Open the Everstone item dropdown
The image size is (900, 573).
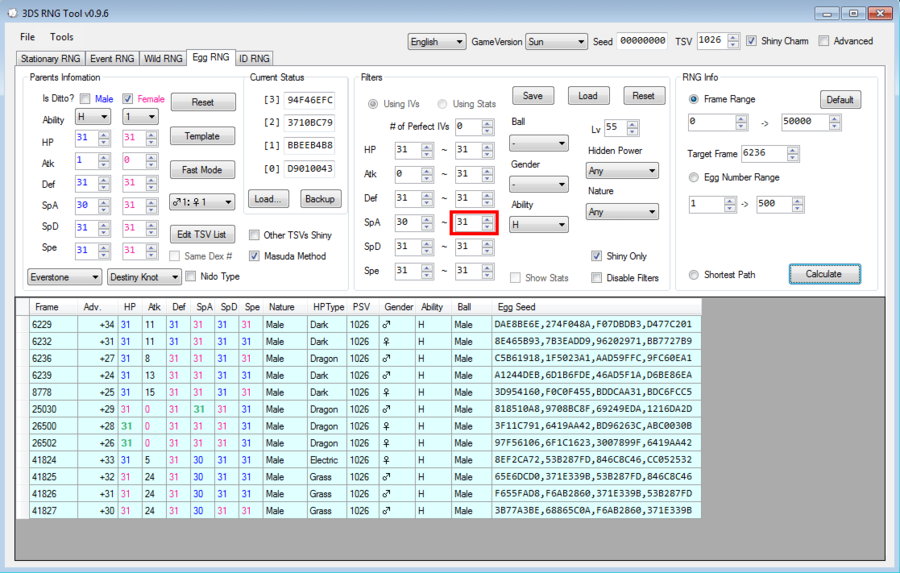click(64, 277)
